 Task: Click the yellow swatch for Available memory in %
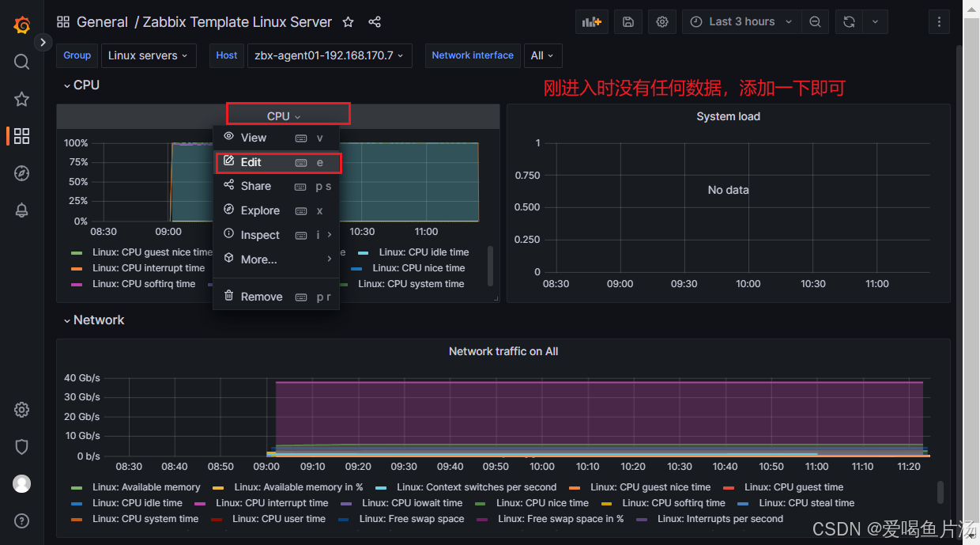click(219, 487)
